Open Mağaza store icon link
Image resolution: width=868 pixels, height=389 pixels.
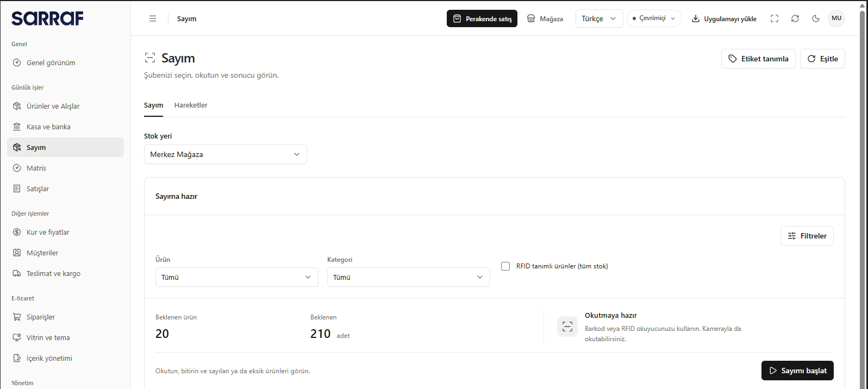(545, 18)
